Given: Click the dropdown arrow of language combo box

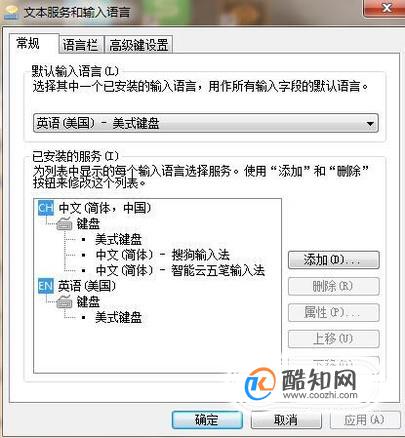Looking at the screenshot, I should click(370, 124).
